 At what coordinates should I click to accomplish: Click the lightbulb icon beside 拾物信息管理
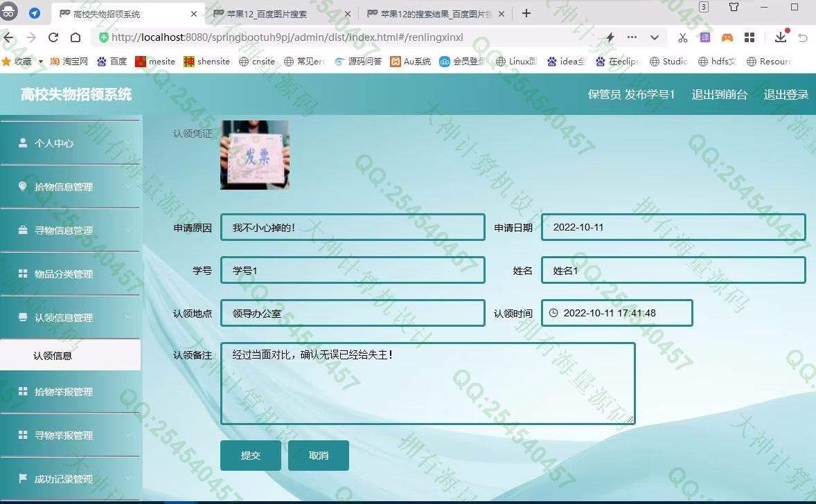22,186
